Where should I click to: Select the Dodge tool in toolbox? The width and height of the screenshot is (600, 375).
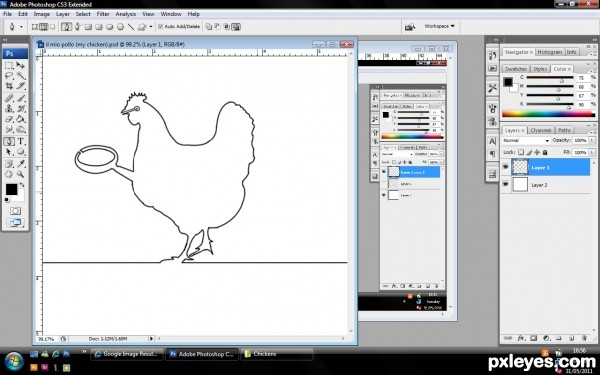pos(21,129)
